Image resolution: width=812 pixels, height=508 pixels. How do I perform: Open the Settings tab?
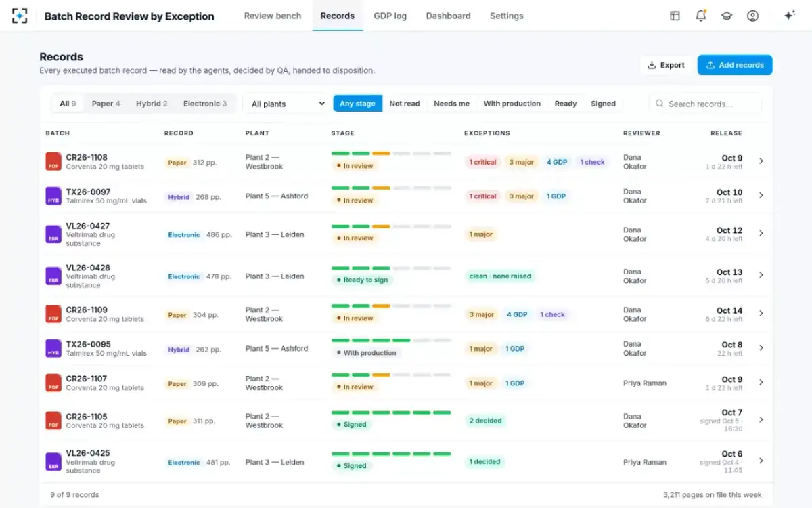[x=507, y=16]
